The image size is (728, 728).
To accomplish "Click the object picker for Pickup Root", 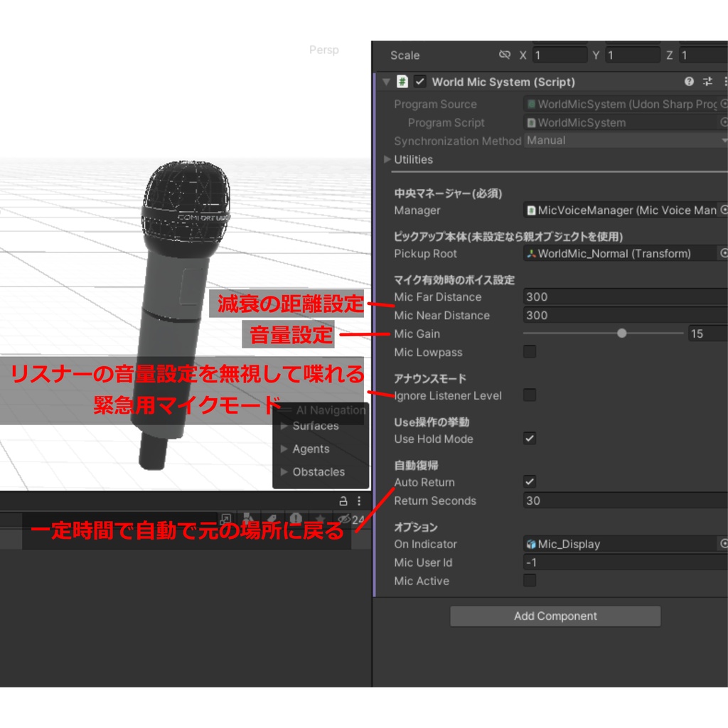I will pyautogui.click(x=723, y=253).
